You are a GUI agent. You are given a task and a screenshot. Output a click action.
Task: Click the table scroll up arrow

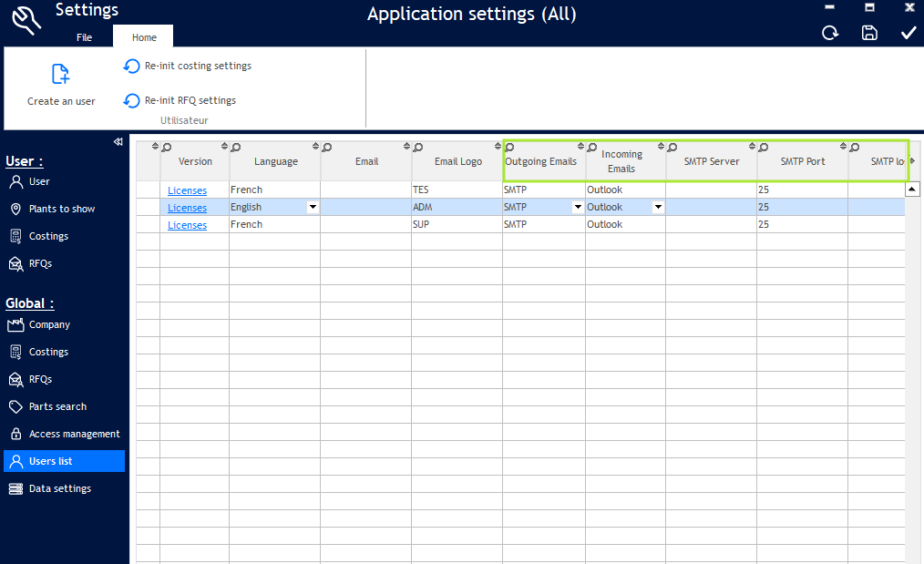point(912,190)
